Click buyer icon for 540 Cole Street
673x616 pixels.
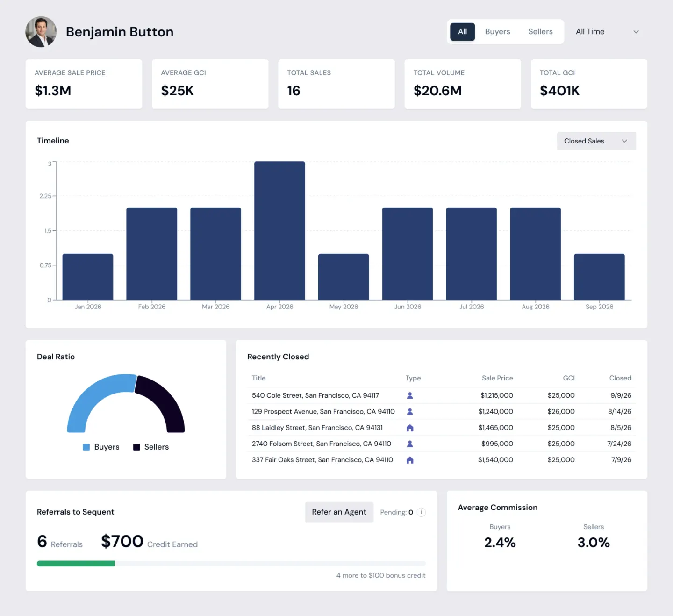[410, 395]
